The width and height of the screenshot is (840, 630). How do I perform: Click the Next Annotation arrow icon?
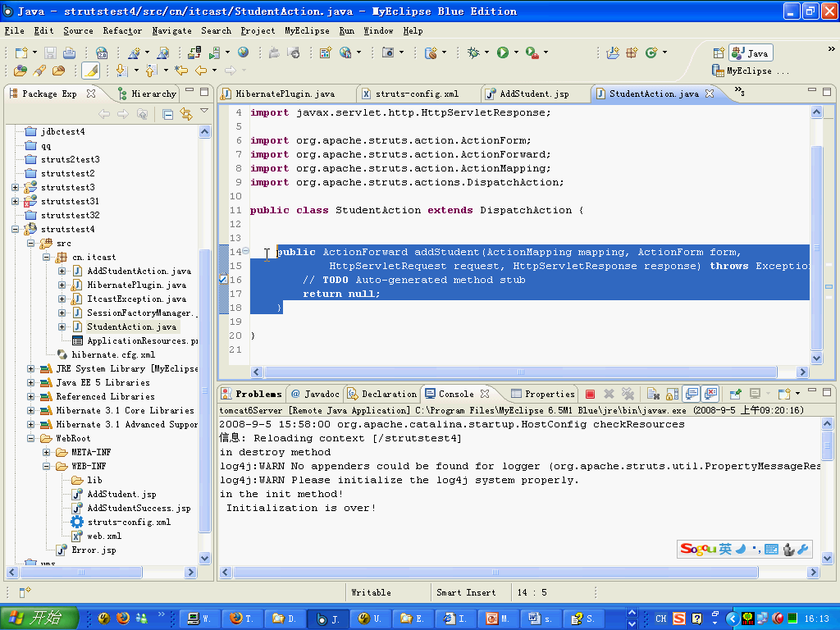tap(121, 71)
